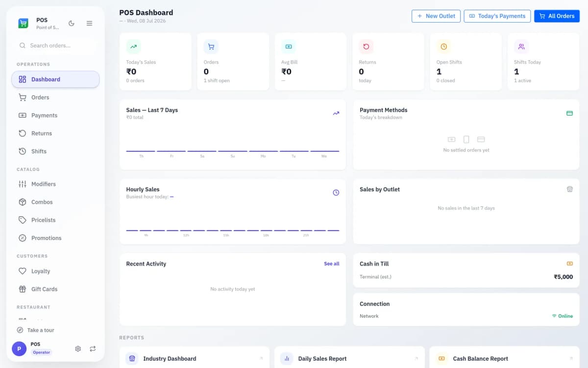
Task: Click See all in Recent Activity
Action: tap(332, 264)
